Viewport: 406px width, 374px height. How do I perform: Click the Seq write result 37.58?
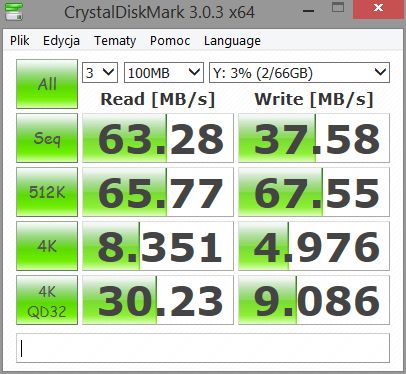[x=314, y=138]
